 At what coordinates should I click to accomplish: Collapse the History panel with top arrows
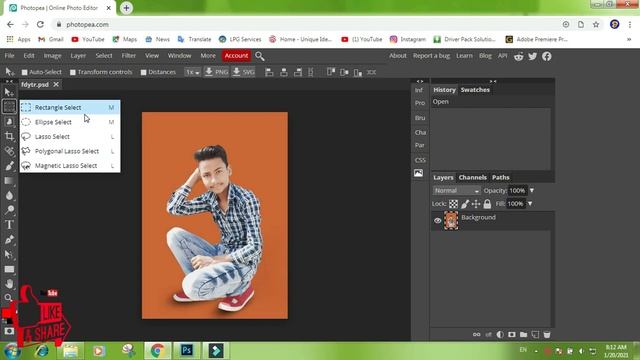pos(493,81)
